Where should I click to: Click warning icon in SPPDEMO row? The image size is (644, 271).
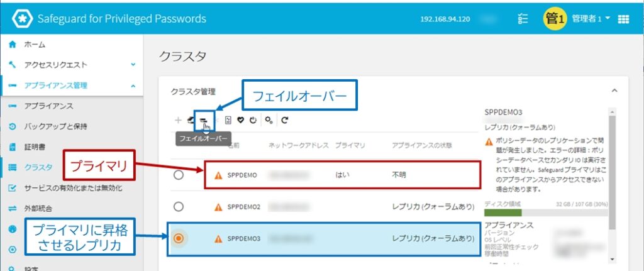click(218, 175)
